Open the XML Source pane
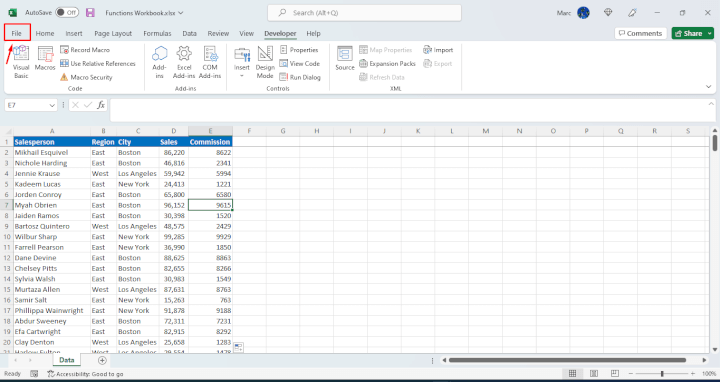Screen dimensions: 720x382 point(345,58)
